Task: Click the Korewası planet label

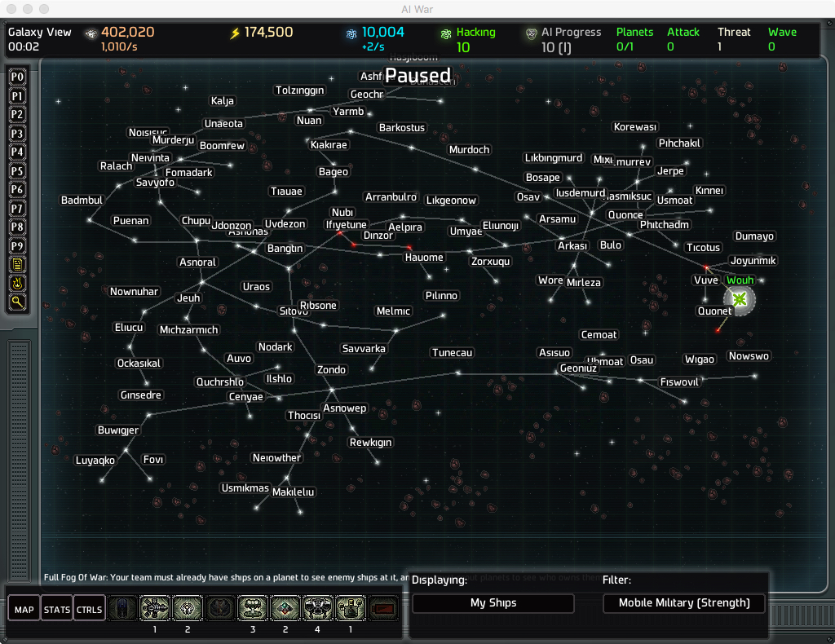Action: point(634,126)
